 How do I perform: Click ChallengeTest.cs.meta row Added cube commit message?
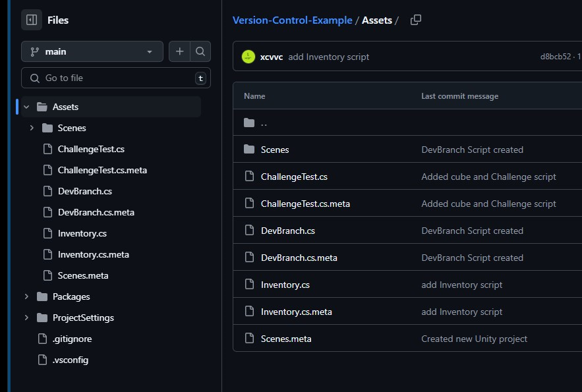click(x=488, y=204)
